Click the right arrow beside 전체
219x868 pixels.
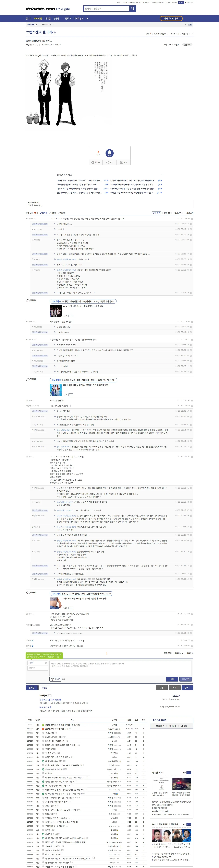pos(186,25)
